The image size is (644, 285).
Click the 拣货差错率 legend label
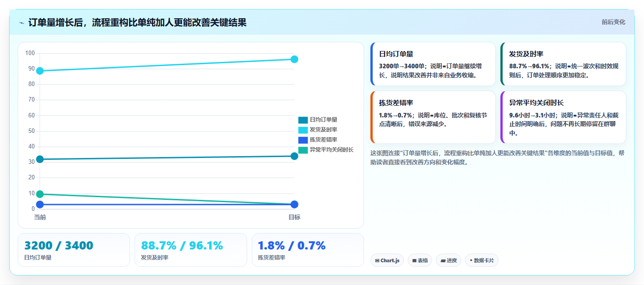click(x=324, y=140)
